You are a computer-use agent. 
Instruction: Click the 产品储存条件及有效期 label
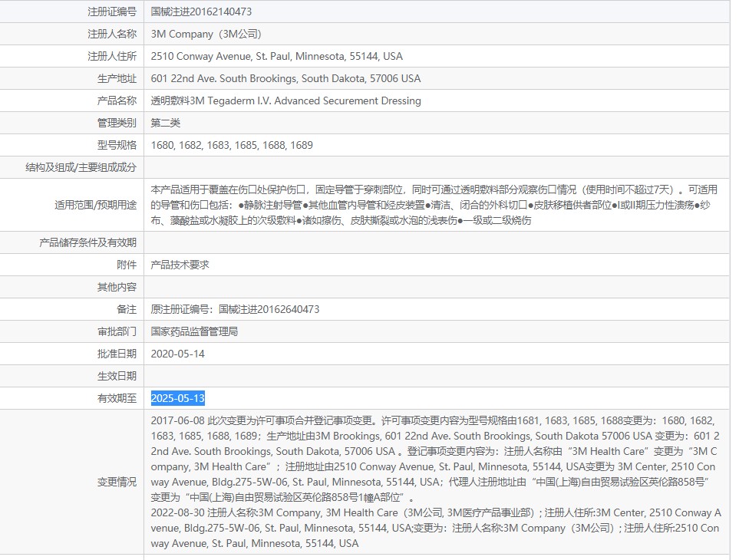[87, 242]
